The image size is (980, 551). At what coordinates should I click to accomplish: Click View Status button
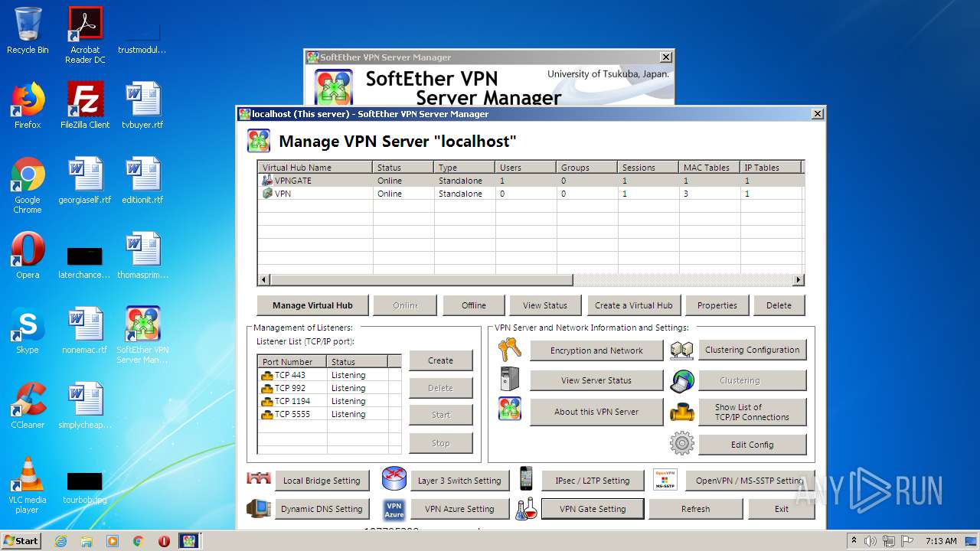pyautogui.click(x=545, y=305)
